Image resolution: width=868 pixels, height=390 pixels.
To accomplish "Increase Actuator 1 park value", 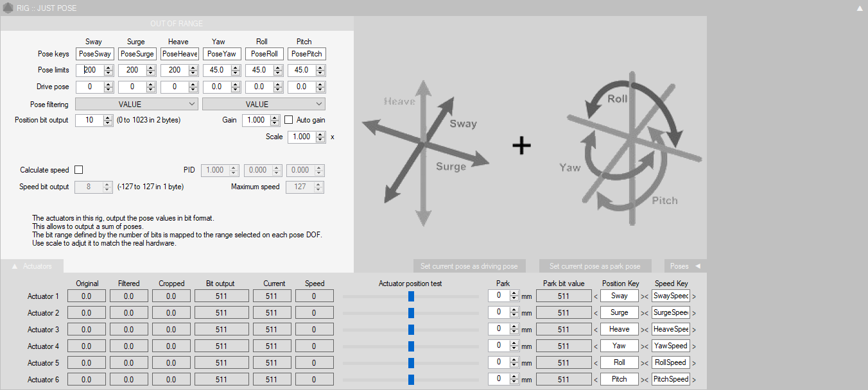I will (514, 293).
